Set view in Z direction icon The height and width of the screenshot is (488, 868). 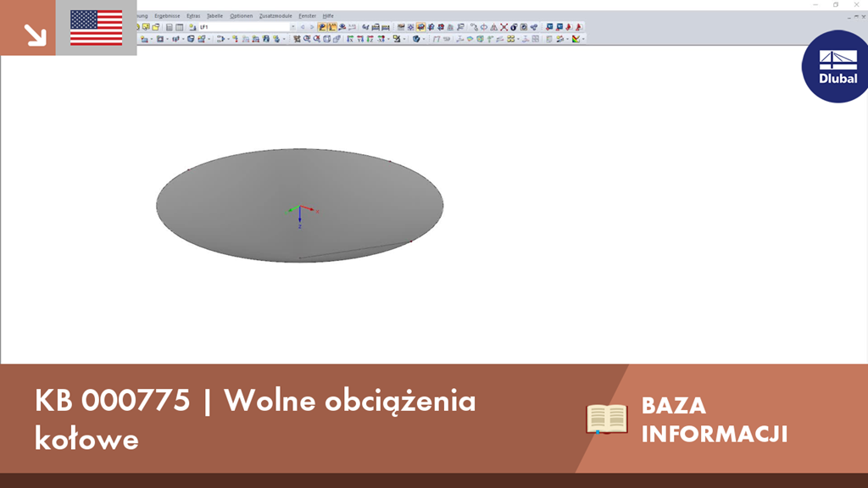click(x=370, y=39)
